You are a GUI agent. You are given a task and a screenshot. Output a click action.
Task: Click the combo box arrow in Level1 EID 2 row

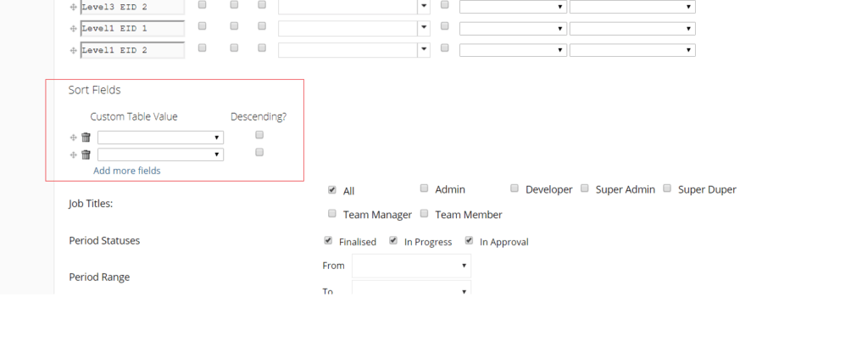(424, 50)
